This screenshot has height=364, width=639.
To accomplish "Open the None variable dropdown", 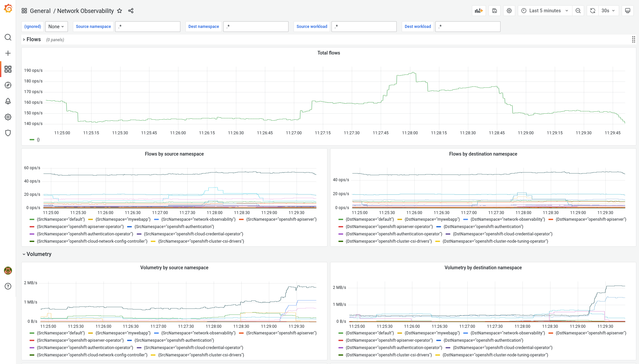I will [56, 27].
